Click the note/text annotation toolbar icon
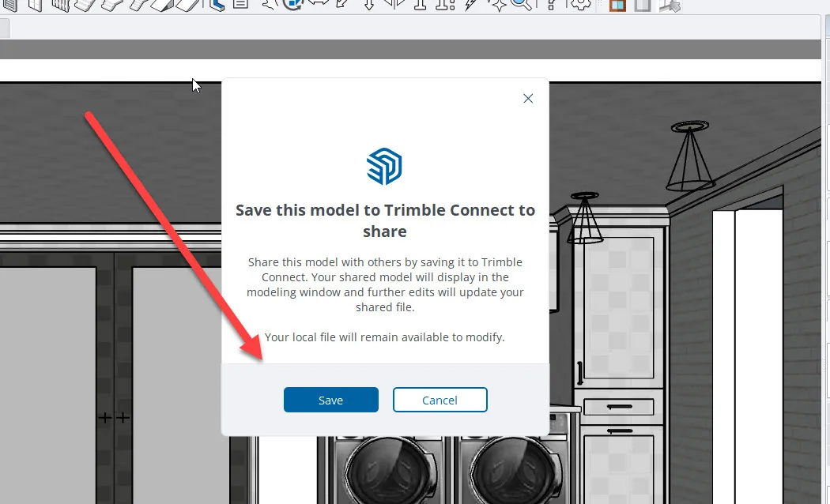830x504 pixels. [241, 6]
